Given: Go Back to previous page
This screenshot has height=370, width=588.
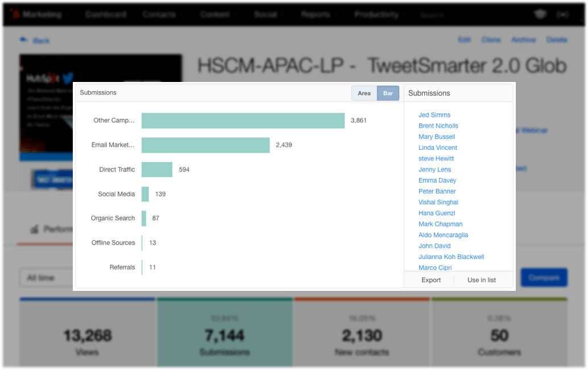Looking at the screenshot, I should point(35,40).
